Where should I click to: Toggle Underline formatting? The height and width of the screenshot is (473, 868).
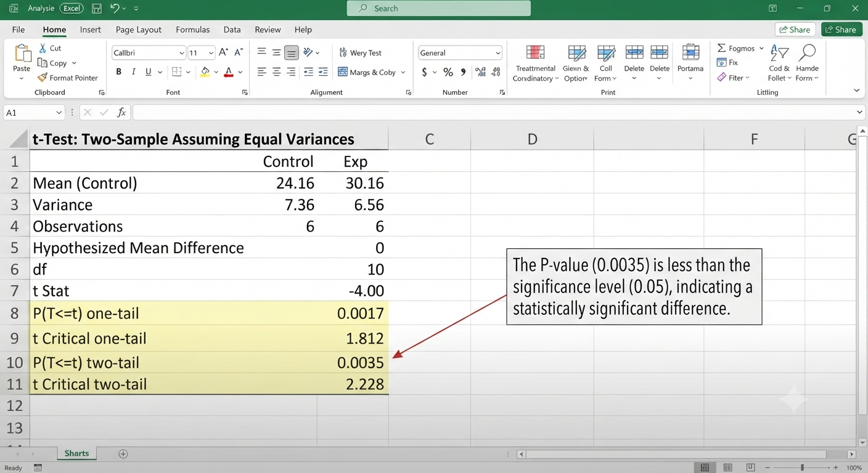148,72
